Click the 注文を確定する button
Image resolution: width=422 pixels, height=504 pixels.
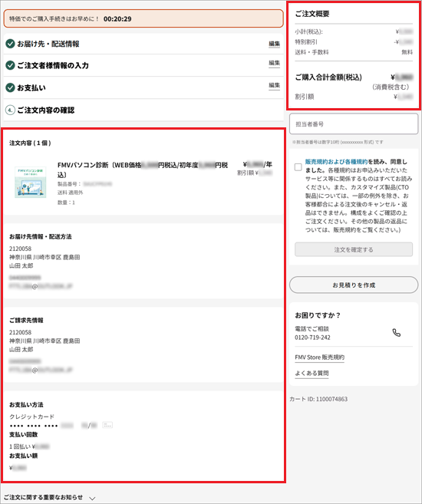(354, 249)
